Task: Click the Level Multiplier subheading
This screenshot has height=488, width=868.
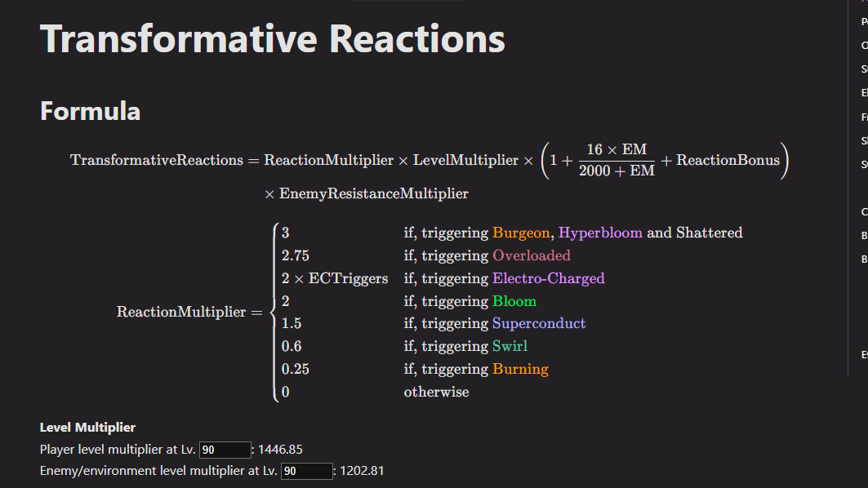Action: click(87, 427)
